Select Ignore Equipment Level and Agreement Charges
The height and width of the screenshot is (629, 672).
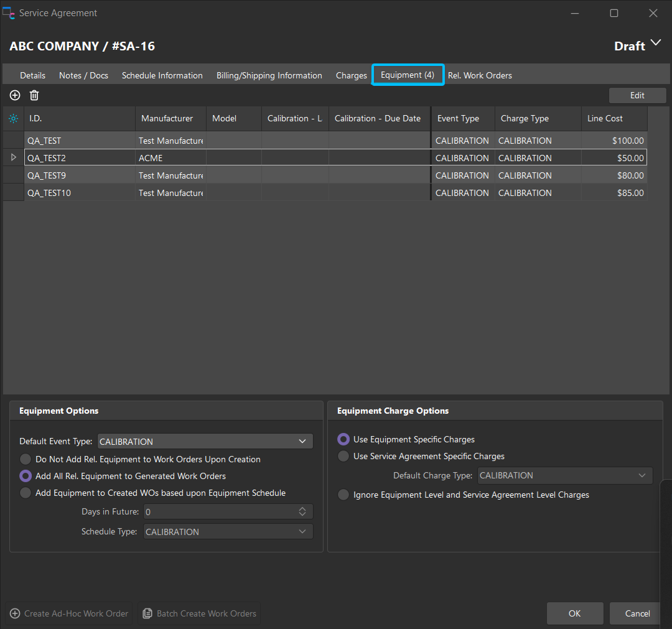point(343,495)
